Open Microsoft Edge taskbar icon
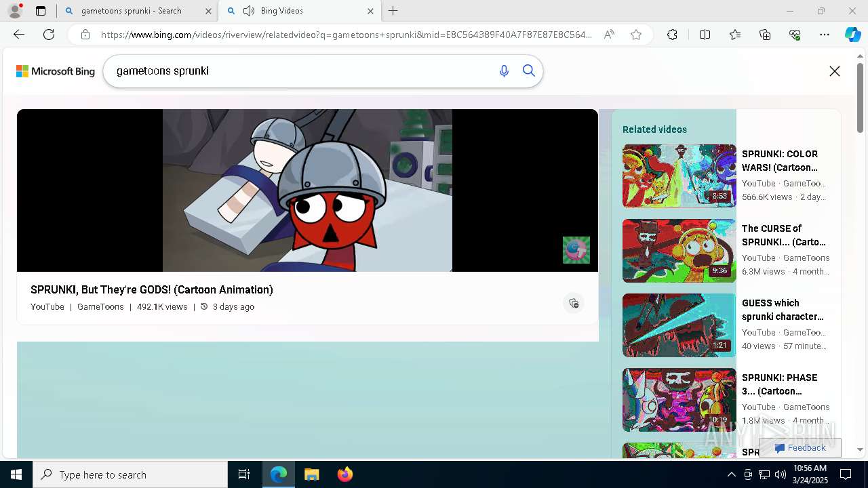868x488 pixels. (279, 474)
